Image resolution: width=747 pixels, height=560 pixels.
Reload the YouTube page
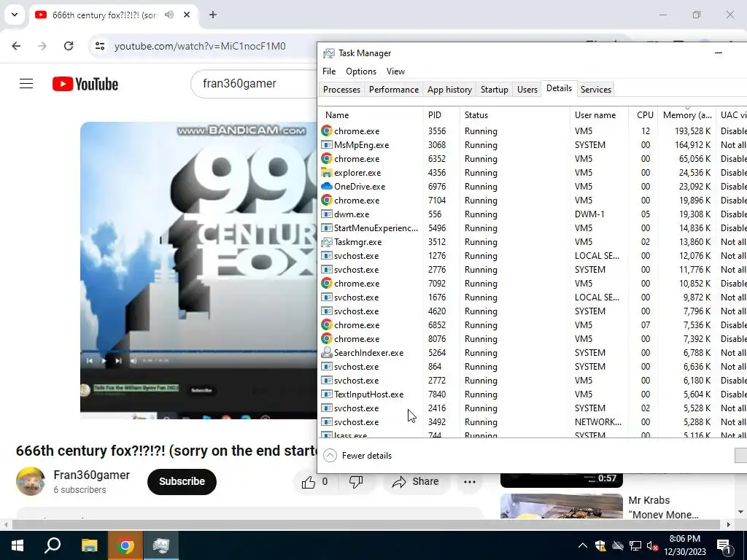(x=69, y=46)
